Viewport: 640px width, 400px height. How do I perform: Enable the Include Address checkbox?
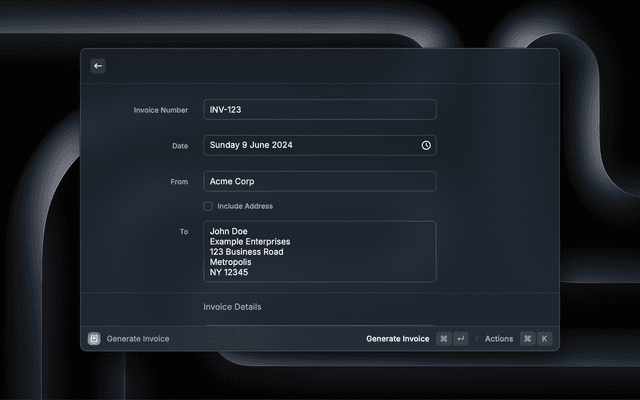coord(208,206)
